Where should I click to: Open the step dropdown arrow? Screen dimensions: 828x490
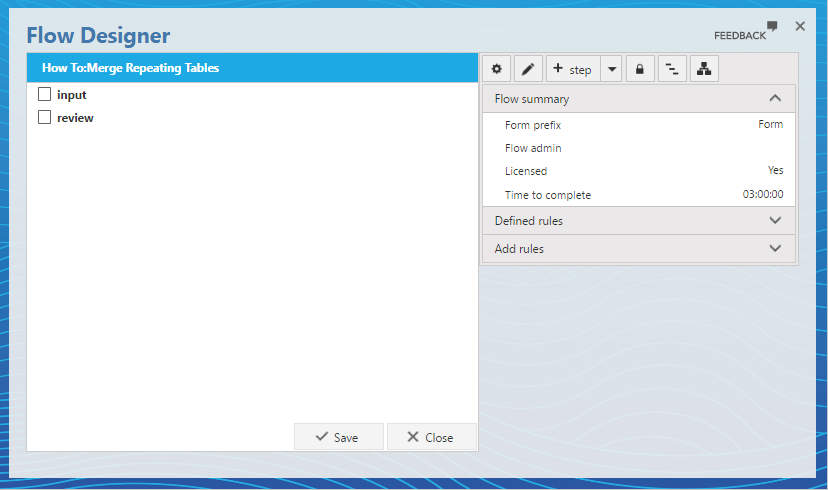(x=611, y=69)
